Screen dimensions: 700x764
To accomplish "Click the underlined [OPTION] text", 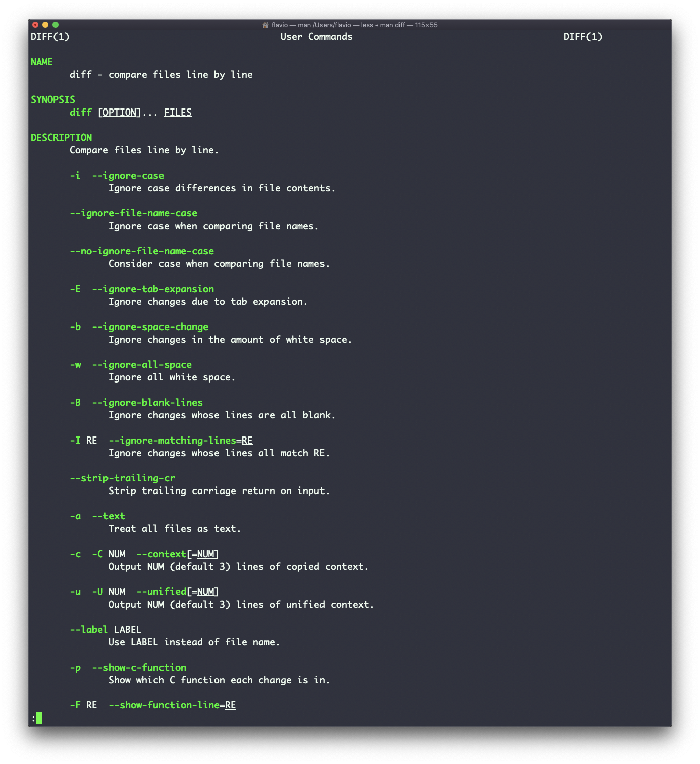I will [120, 112].
